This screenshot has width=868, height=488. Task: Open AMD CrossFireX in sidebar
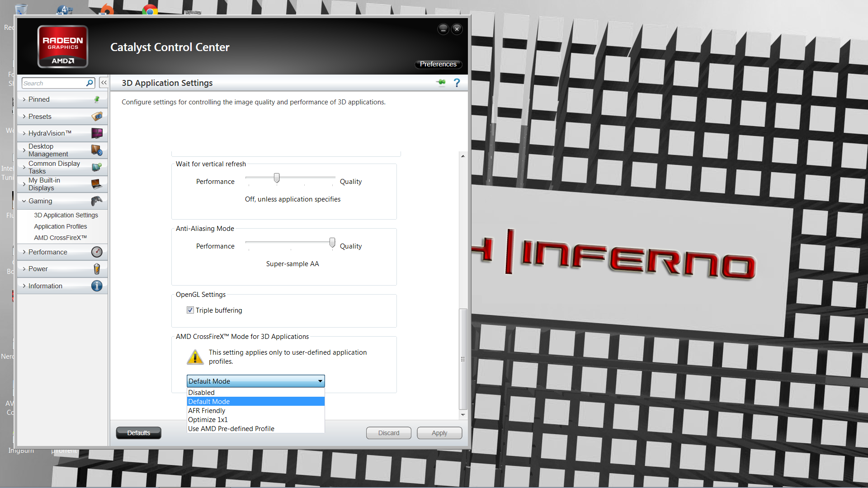61,238
